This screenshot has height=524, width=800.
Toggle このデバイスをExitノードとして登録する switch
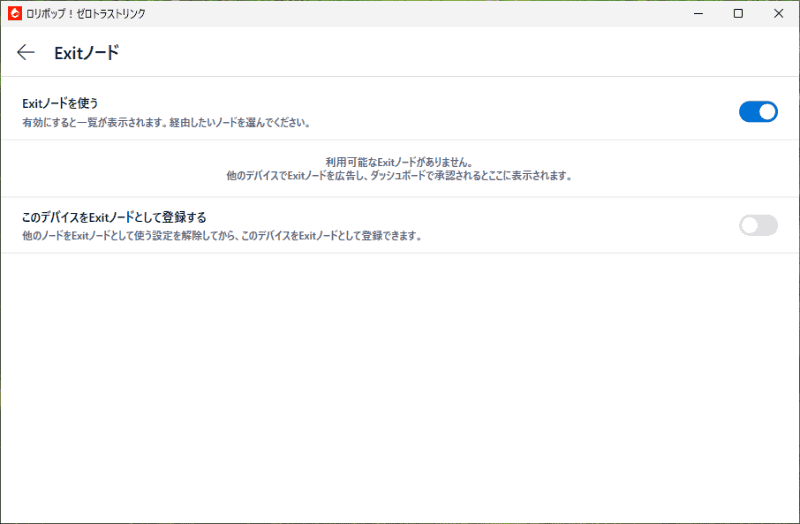(x=758, y=225)
